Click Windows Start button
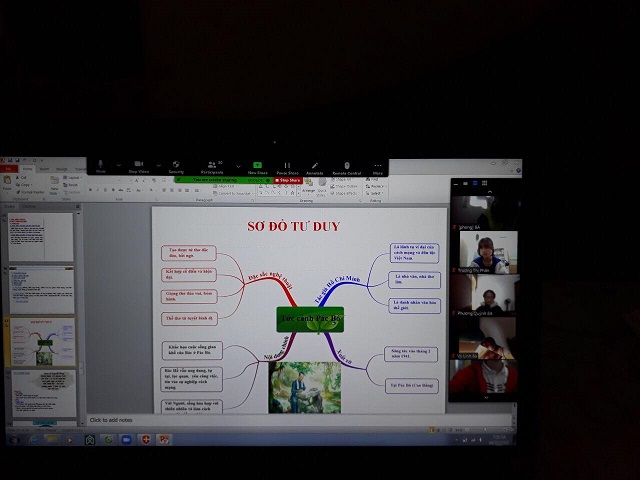640x480 pixels. 15,440
